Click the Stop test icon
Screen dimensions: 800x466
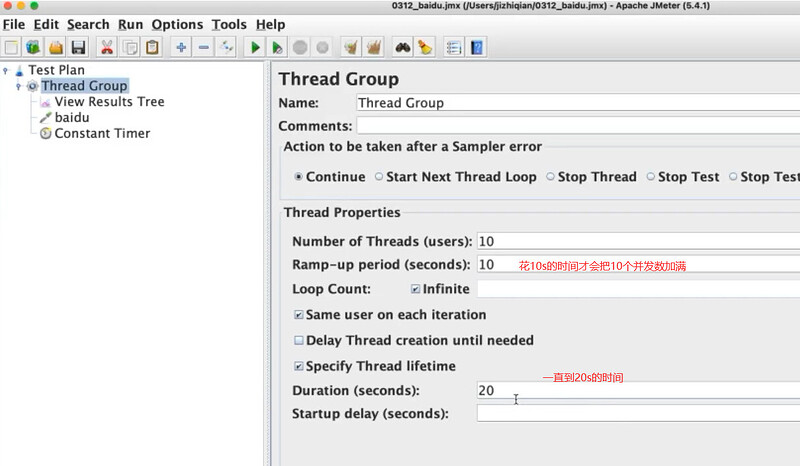[x=300, y=47]
